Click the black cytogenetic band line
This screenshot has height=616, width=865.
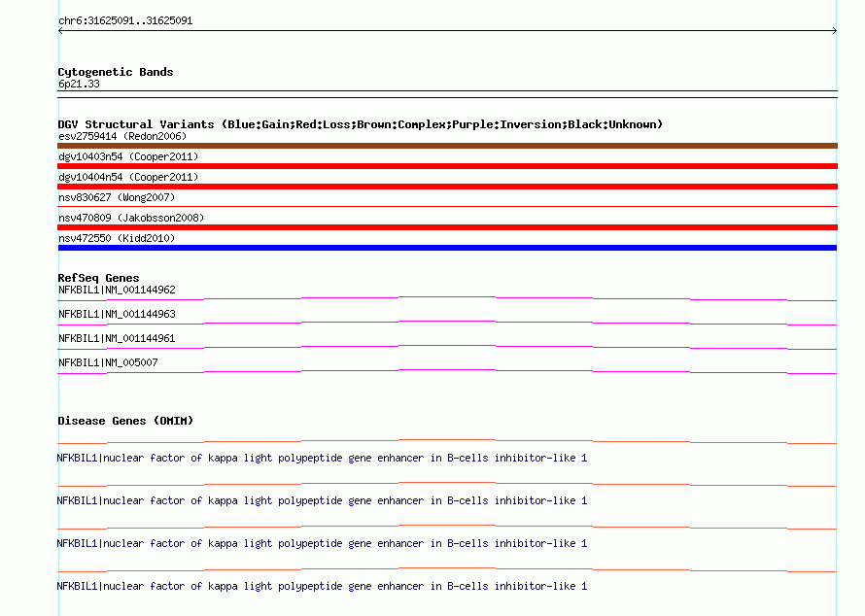coord(447,94)
